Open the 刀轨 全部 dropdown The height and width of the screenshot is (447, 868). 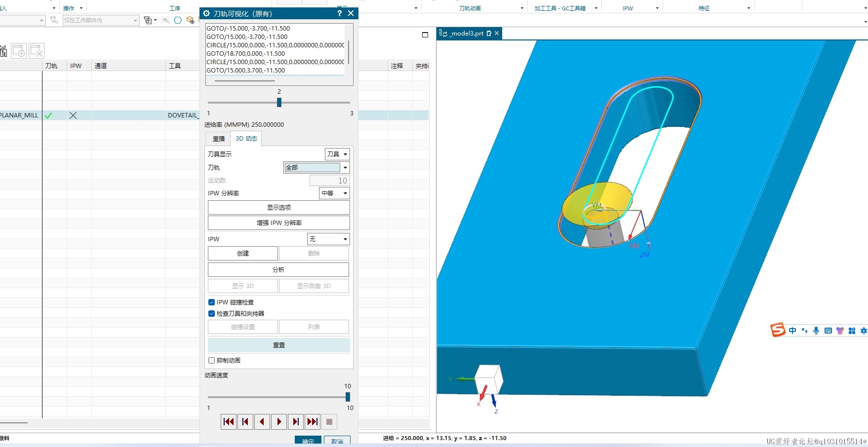316,167
